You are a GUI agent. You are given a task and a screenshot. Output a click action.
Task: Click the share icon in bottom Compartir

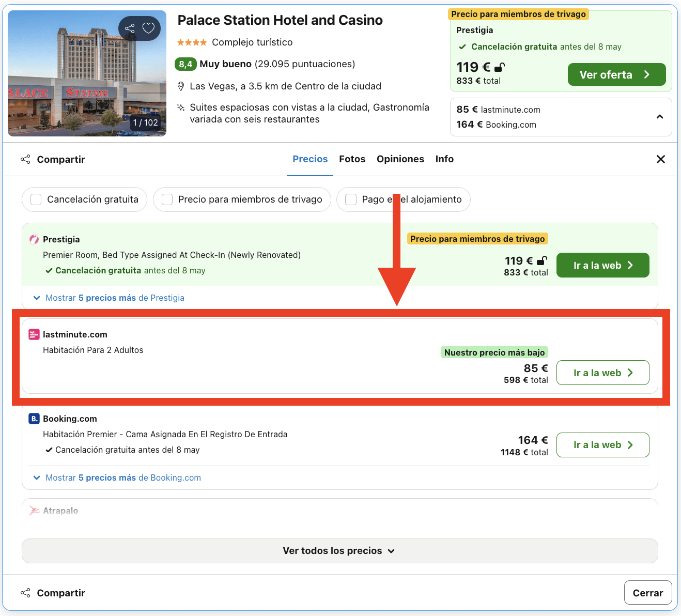coord(25,593)
